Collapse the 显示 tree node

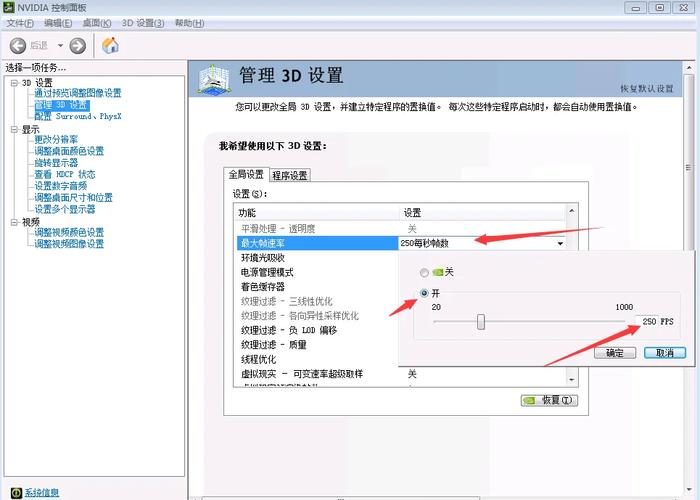point(14,129)
